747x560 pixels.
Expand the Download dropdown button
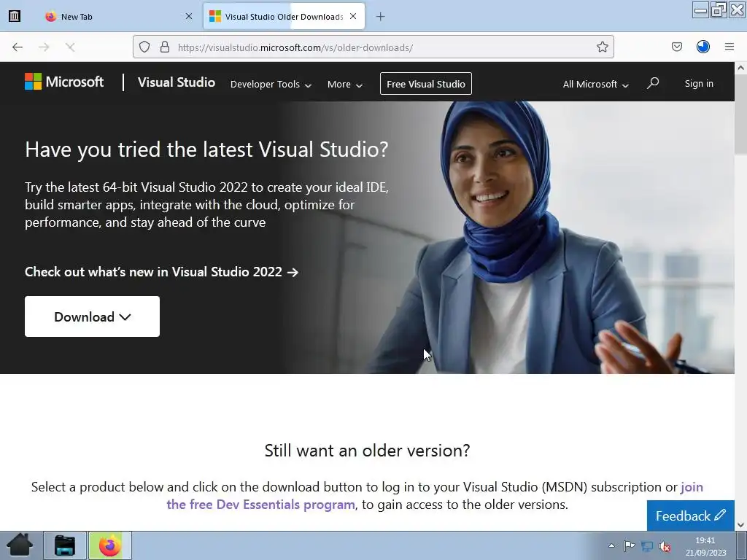(93, 316)
